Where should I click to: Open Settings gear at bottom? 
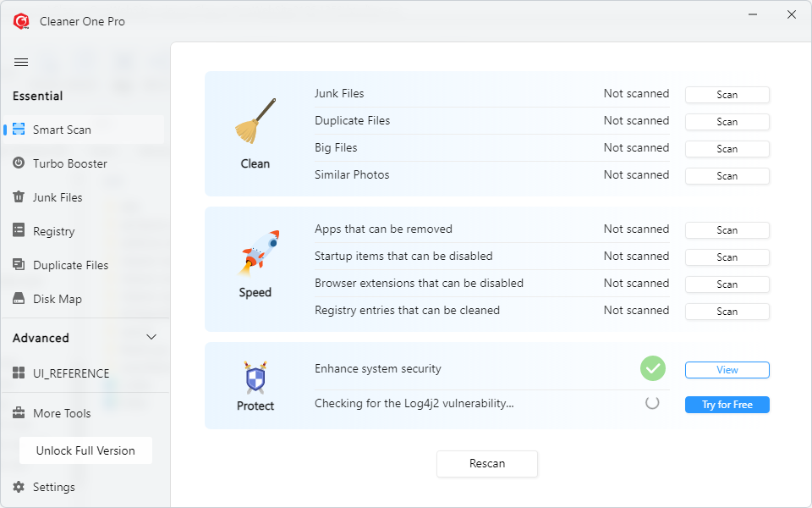click(x=19, y=487)
